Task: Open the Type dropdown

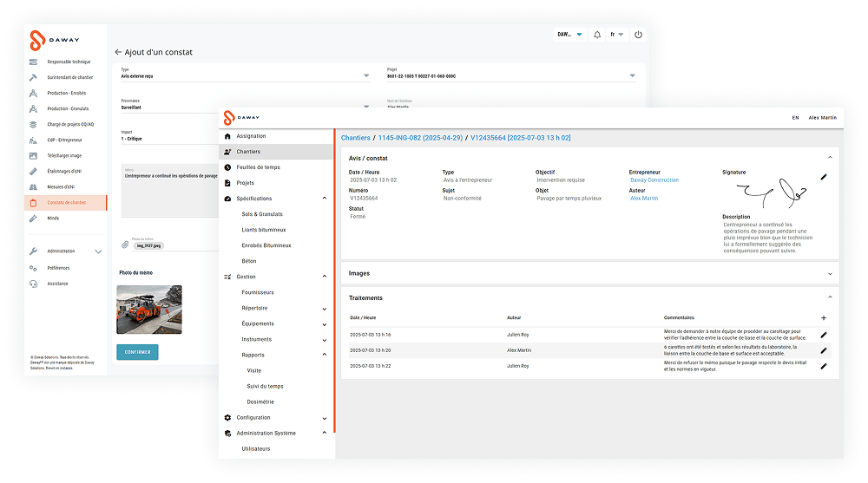Action: [x=365, y=76]
